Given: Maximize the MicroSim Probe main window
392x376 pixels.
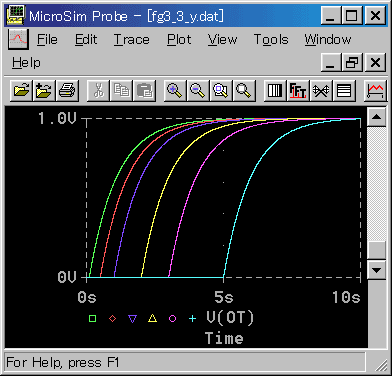Looking at the screenshot, I should click(353, 15).
